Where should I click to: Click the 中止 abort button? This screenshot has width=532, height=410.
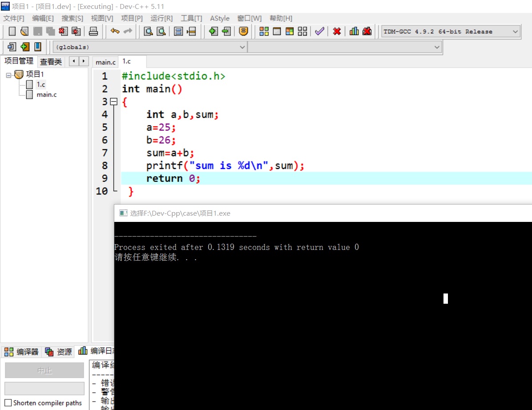(x=44, y=370)
